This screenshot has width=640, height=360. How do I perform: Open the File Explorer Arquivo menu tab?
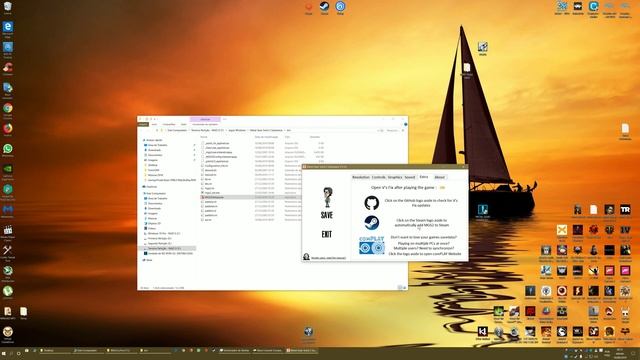coord(143,124)
